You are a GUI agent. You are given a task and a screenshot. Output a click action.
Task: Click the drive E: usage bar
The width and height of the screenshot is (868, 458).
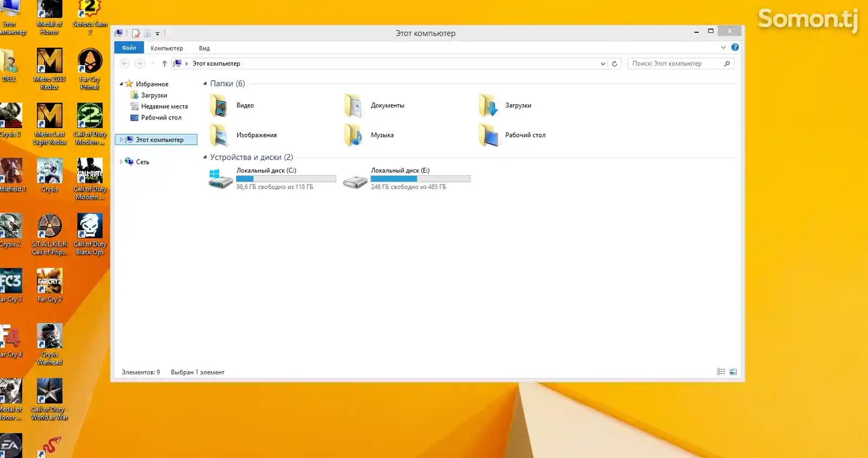tap(420, 179)
